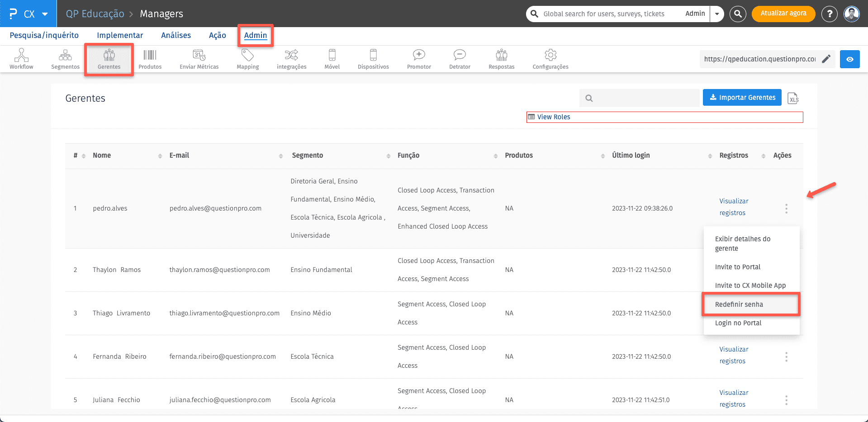Open the View Roles link
868x422 pixels.
point(553,117)
